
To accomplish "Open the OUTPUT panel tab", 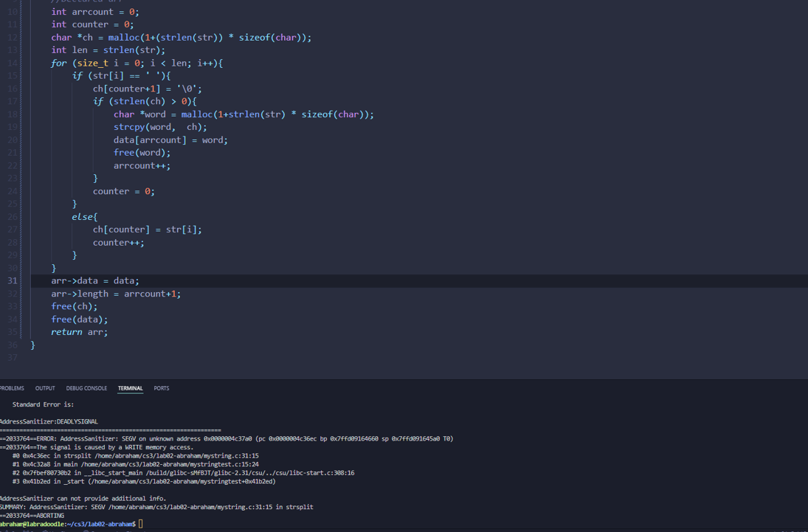I will (45, 388).
